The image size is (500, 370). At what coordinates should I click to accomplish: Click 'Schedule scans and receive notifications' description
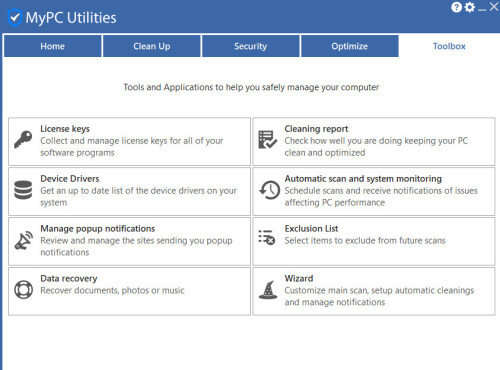tap(381, 197)
